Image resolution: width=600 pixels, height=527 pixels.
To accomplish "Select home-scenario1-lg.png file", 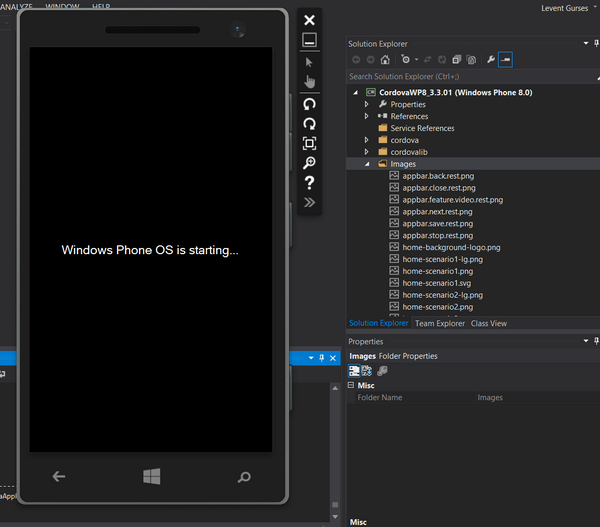I will pos(442,259).
